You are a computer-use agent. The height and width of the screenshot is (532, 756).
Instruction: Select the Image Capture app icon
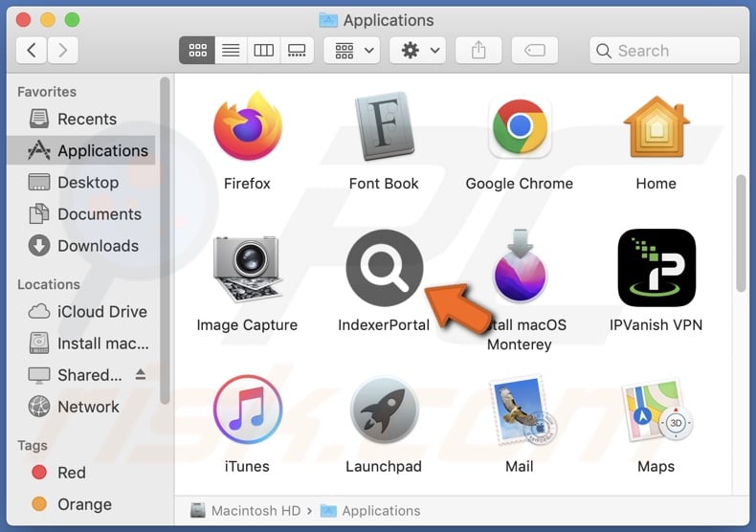[247, 268]
